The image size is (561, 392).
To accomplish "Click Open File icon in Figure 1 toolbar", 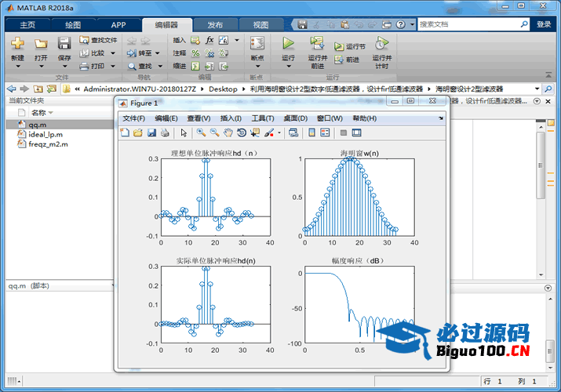I will [138, 132].
